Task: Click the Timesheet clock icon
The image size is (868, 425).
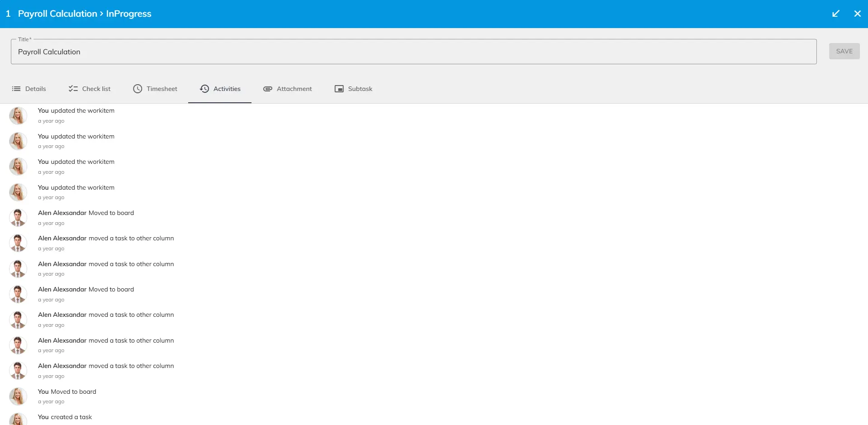Action: [138, 89]
